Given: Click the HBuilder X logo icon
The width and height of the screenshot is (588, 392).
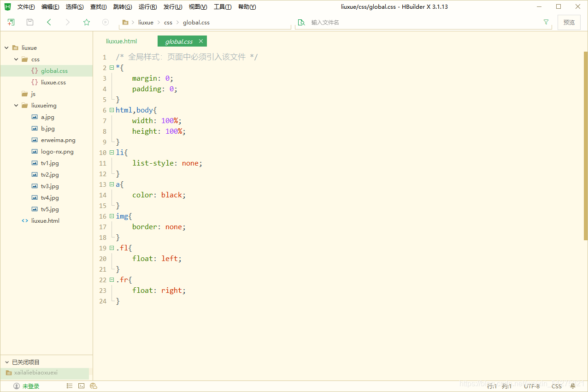Looking at the screenshot, I should pos(7,6).
